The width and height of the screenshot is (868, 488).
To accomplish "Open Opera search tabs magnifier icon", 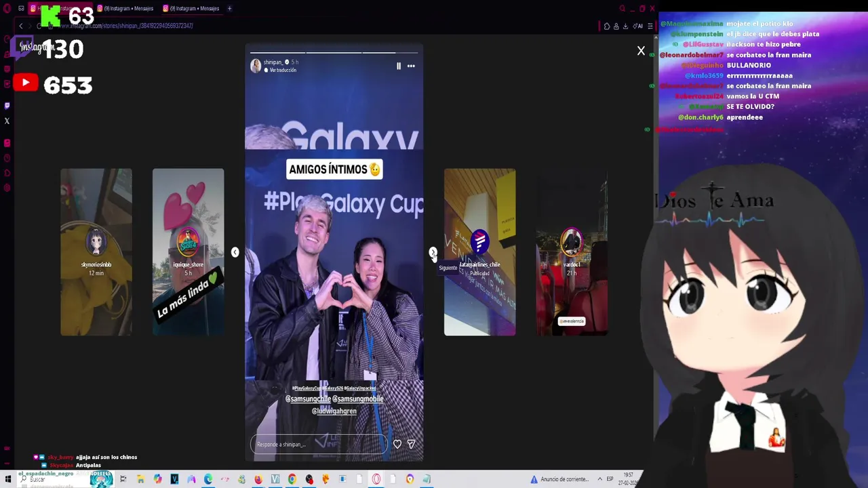I will pyautogui.click(x=622, y=9).
